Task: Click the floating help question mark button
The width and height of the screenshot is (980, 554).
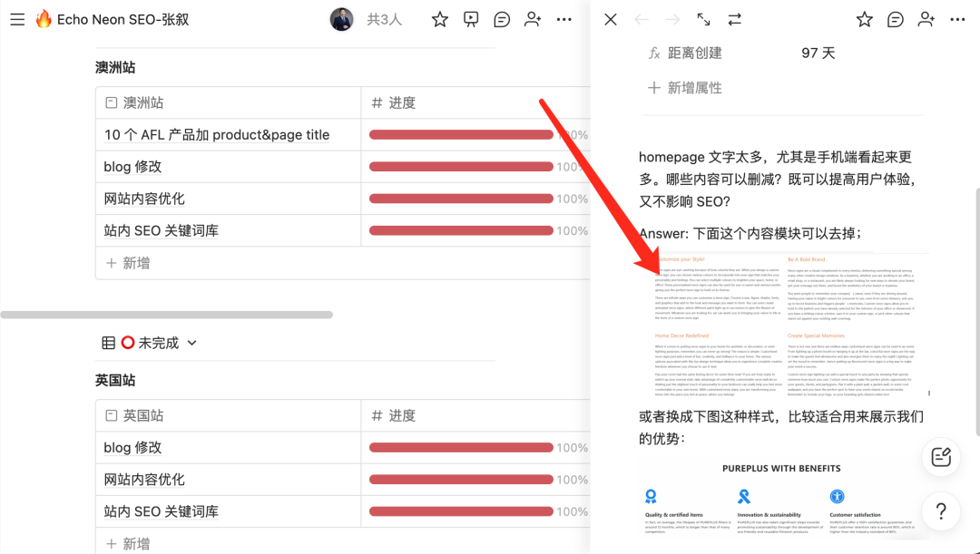Action: click(x=941, y=510)
